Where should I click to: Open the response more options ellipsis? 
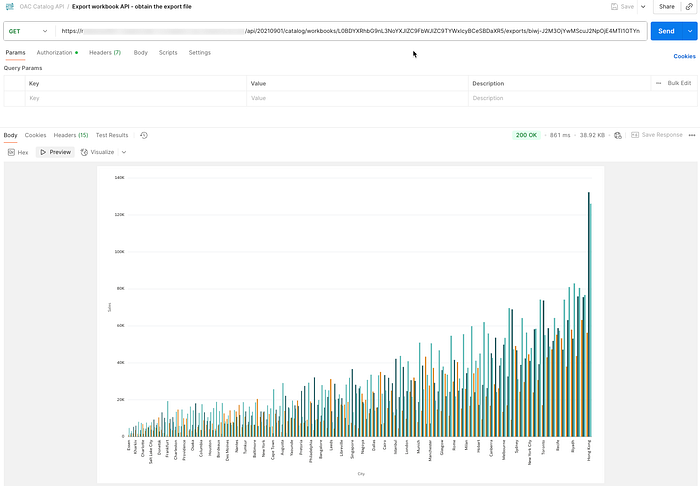coord(692,135)
